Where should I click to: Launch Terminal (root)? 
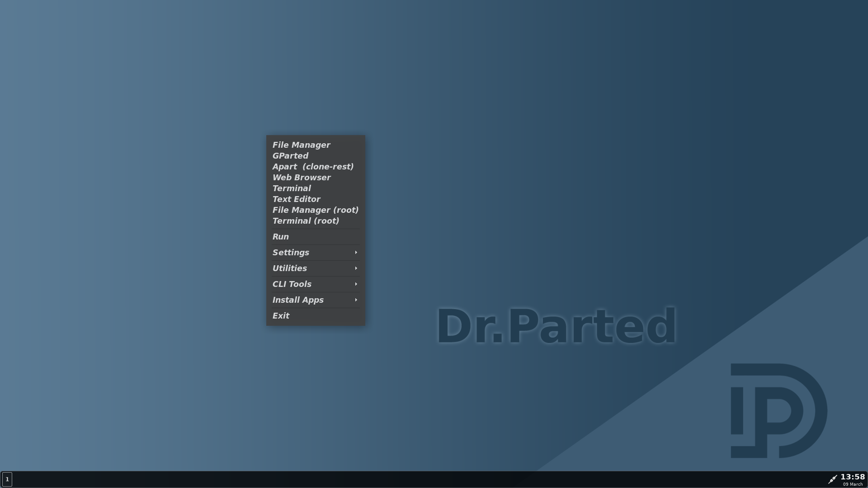click(x=316, y=221)
